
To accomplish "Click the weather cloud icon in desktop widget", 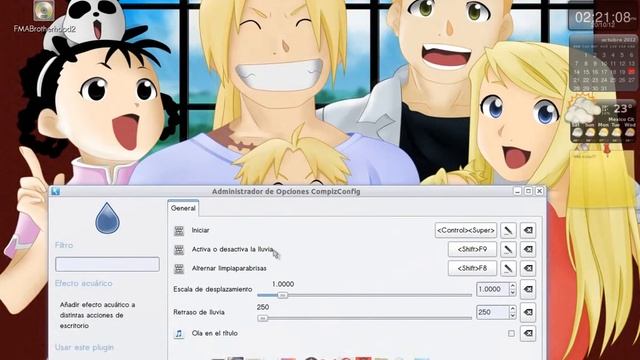I will click(582, 110).
